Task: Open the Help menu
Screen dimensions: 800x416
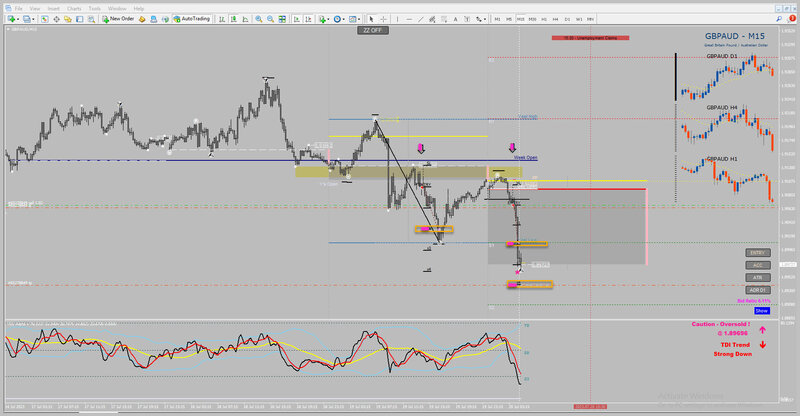Action: point(138,9)
